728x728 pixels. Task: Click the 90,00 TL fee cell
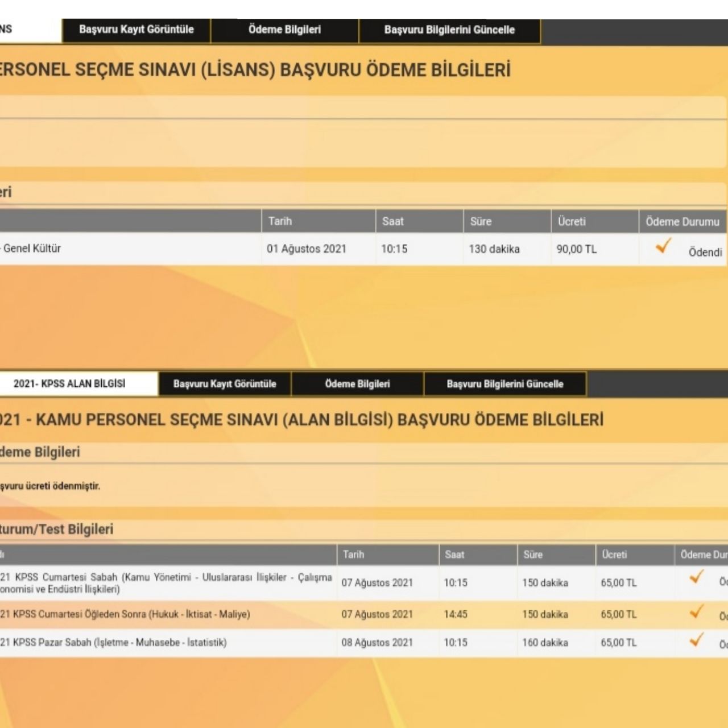pos(577,249)
